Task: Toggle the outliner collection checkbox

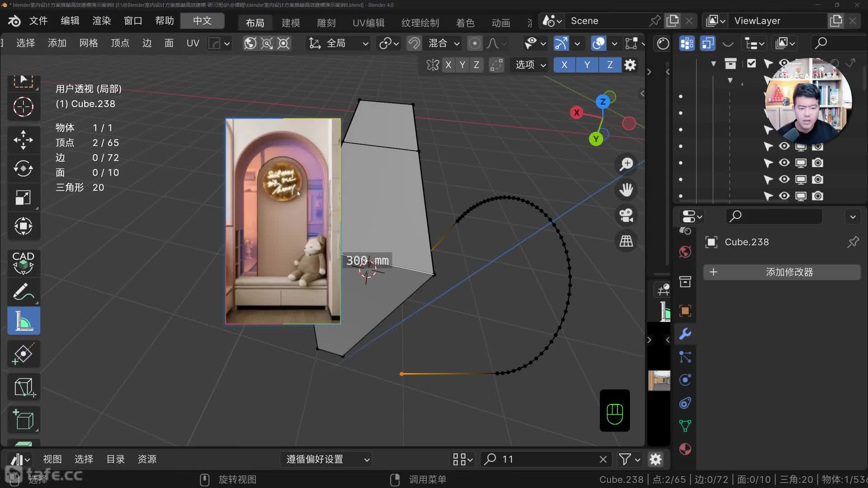Action: pos(751,63)
